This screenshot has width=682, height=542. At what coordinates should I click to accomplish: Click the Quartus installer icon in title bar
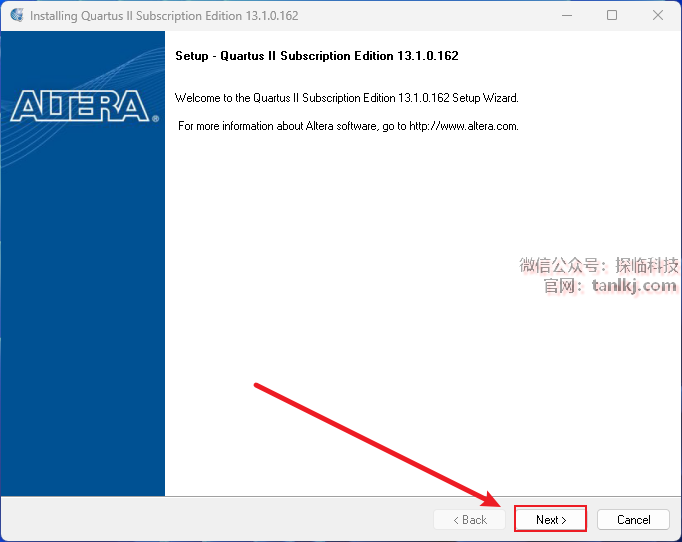point(17,15)
